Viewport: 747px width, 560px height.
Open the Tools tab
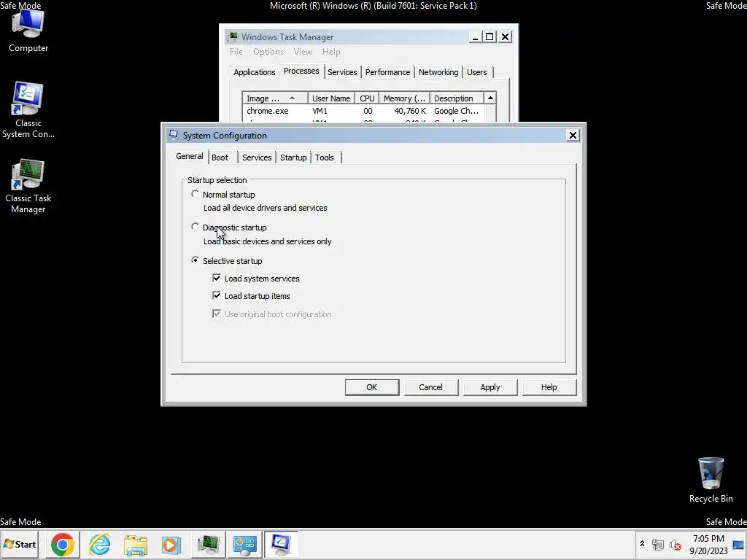tap(325, 157)
